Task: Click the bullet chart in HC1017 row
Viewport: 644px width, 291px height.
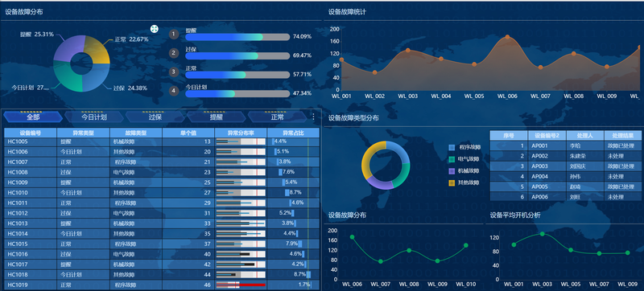Action: point(241,264)
